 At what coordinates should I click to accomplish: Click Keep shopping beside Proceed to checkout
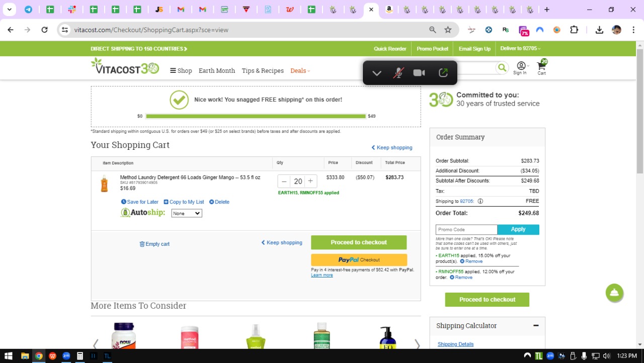click(282, 243)
